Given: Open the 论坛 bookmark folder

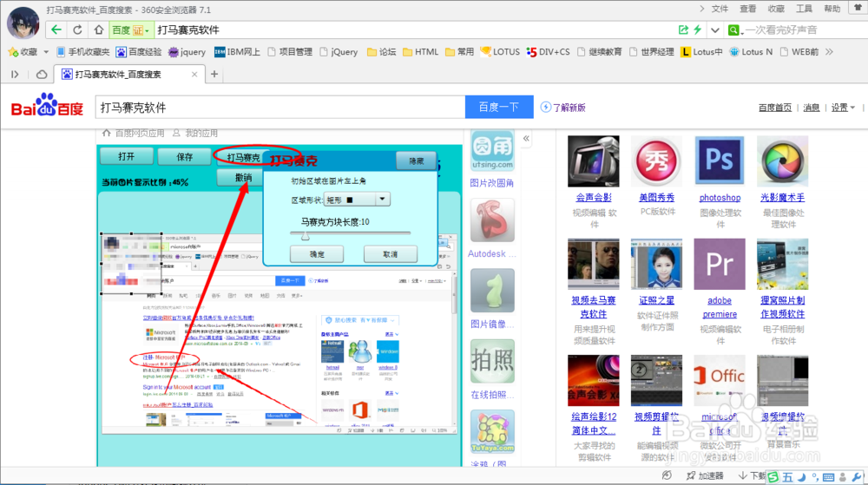Looking at the screenshot, I should click(x=381, y=52).
